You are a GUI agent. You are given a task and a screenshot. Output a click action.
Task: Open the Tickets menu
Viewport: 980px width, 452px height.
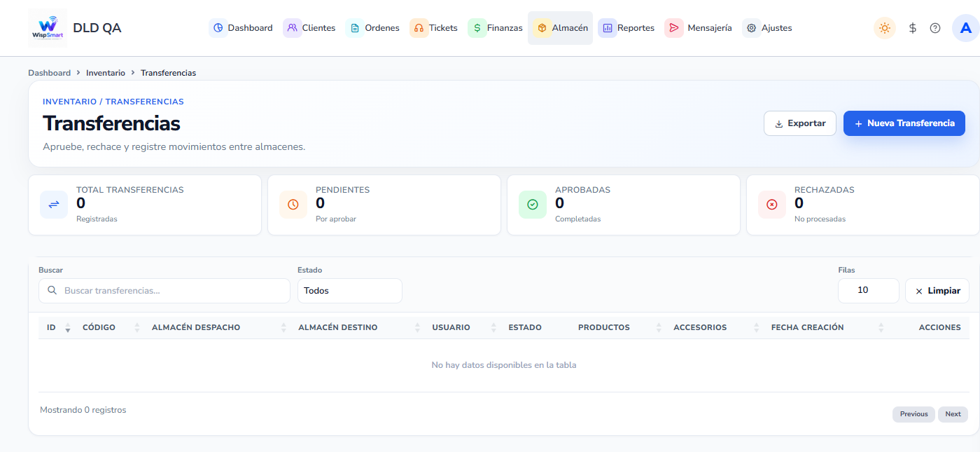click(x=435, y=28)
